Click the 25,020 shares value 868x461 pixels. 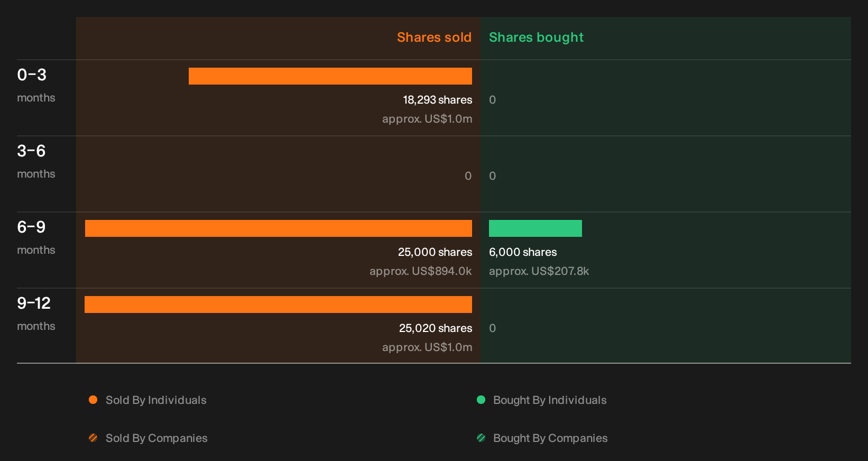[x=436, y=328]
